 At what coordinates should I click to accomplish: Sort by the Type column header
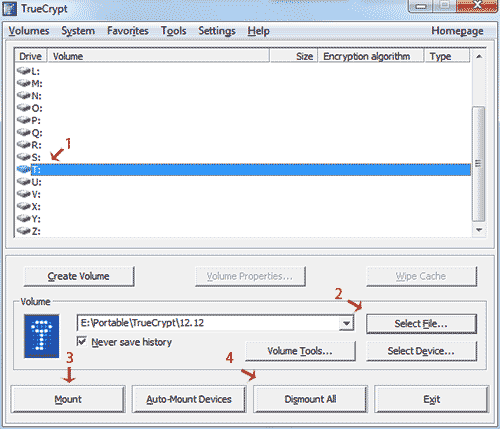tap(447, 56)
